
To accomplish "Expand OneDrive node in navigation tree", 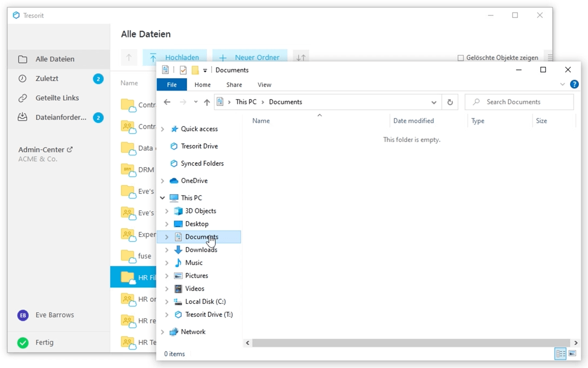I will tap(163, 181).
